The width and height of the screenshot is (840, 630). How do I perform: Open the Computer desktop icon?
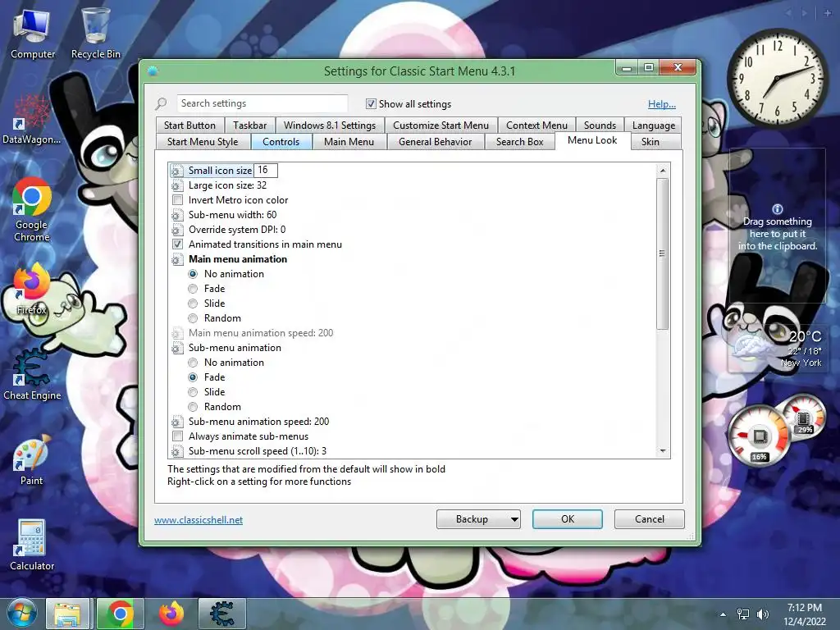[x=32, y=34]
